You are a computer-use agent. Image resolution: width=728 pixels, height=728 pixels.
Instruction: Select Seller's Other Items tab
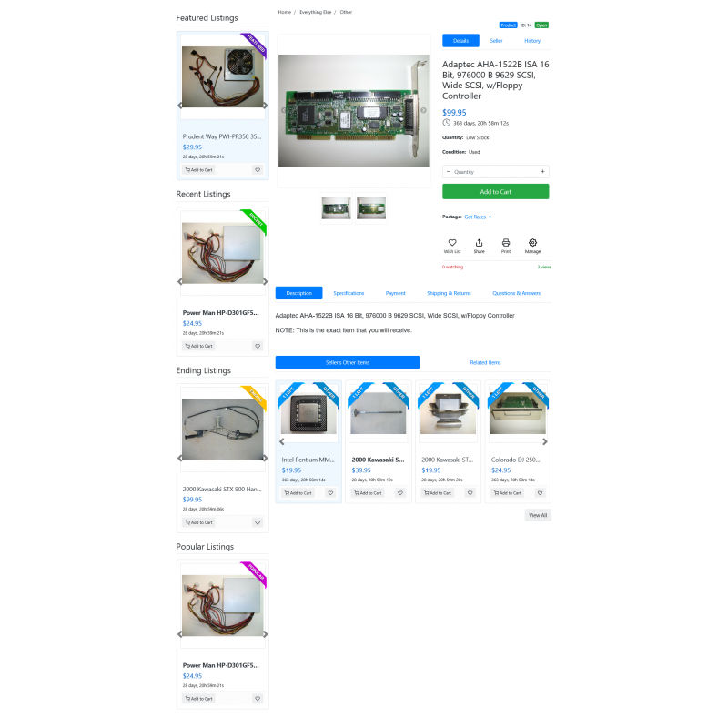[348, 362]
